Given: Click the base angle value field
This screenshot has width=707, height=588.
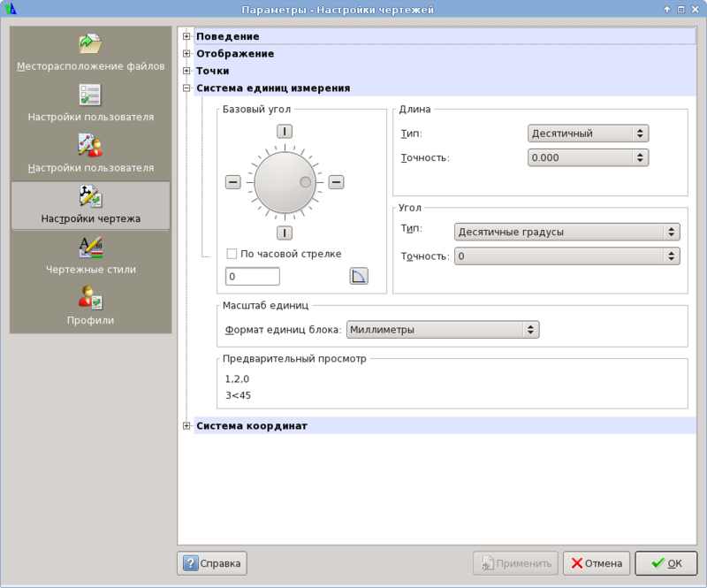Looking at the screenshot, I should (x=253, y=276).
